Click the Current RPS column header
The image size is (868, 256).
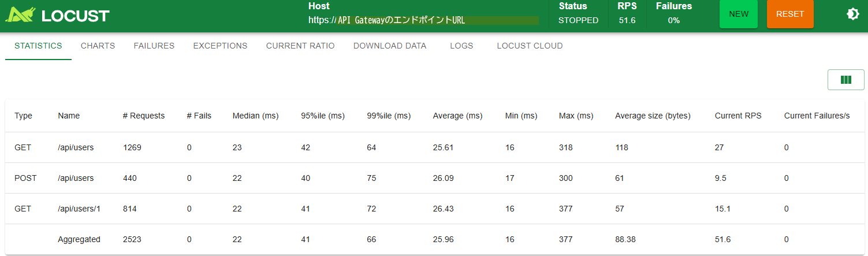[737, 116]
